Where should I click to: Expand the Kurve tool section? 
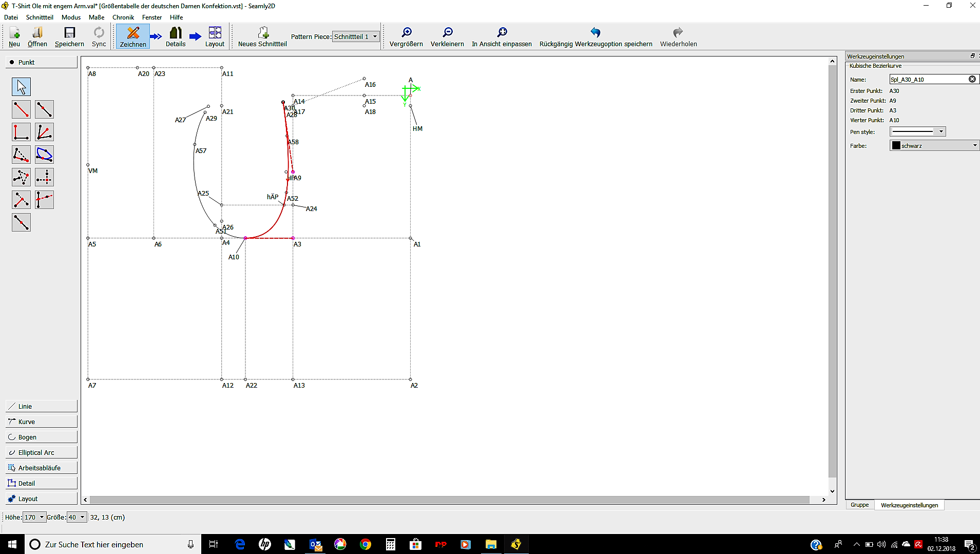pyautogui.click(x=41, y=422)
